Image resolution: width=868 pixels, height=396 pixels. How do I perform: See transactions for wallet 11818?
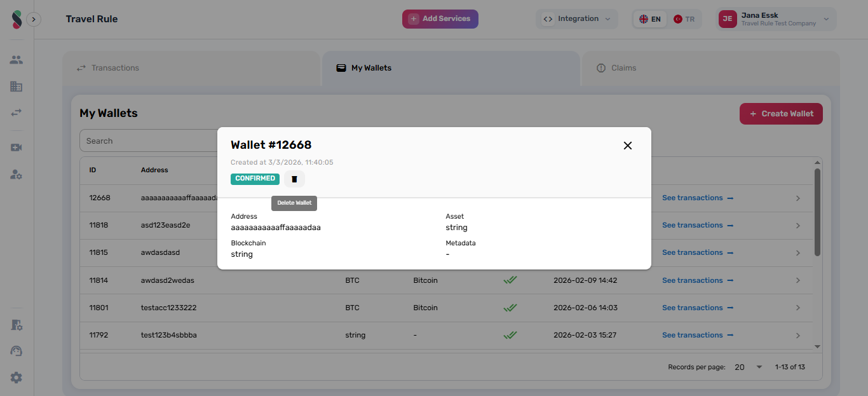click(x=698, y=226)
